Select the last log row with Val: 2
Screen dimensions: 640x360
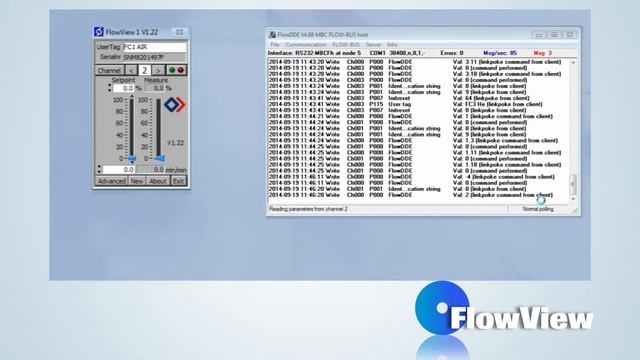pyautogui.click(x=418, y=195)
